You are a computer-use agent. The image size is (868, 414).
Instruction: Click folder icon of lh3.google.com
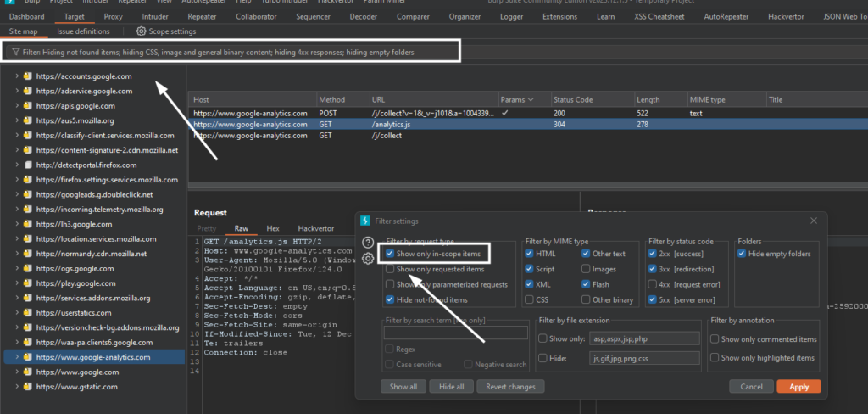click(27, 225)
